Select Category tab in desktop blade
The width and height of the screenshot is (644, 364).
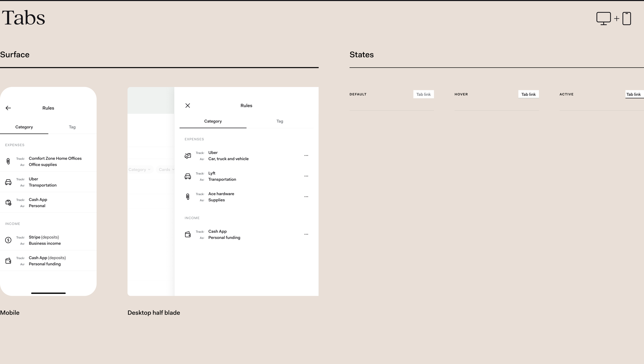(x=213, y=121)
